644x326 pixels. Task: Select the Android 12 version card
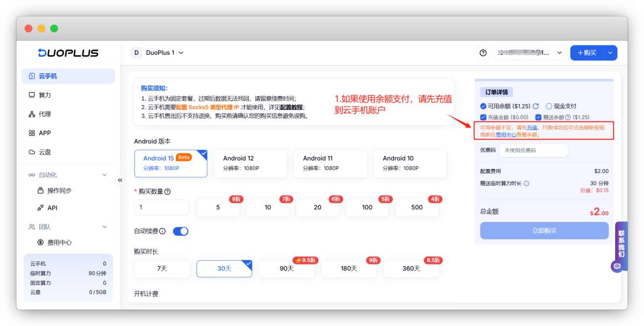[x=250, y=163]
